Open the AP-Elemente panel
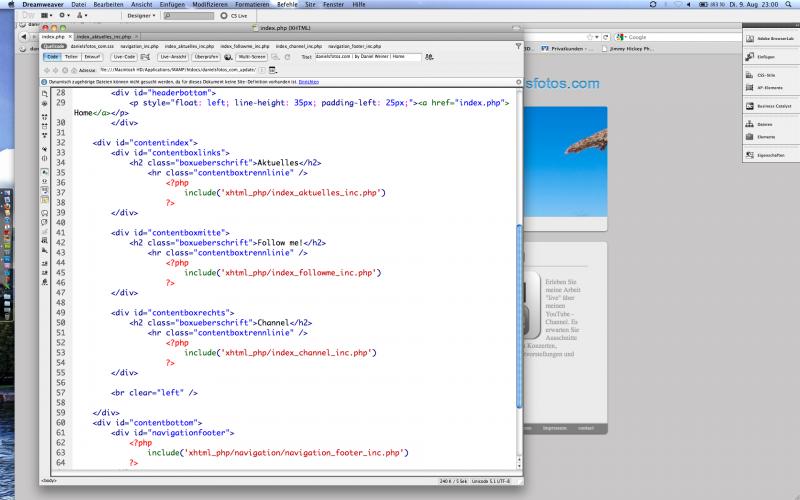The height and width of the screenshot is (500, 800). (767, 87)
